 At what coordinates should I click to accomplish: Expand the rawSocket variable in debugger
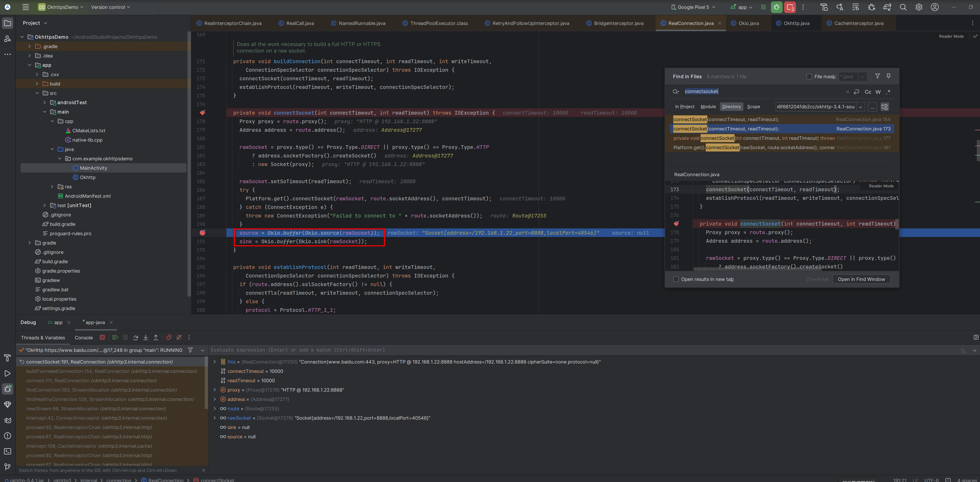[215, 418]
